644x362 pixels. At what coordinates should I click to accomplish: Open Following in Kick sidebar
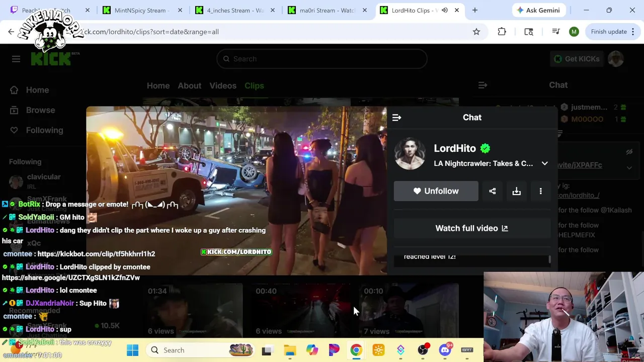(44, 130)
